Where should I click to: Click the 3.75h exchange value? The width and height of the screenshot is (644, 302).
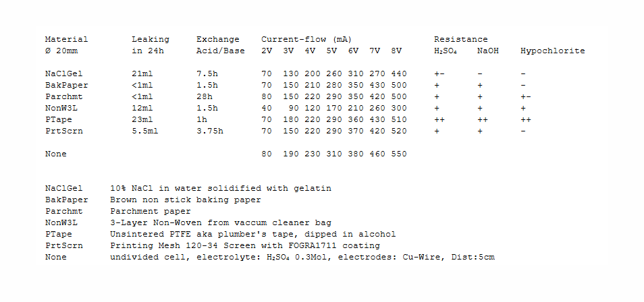coord(209,131)
